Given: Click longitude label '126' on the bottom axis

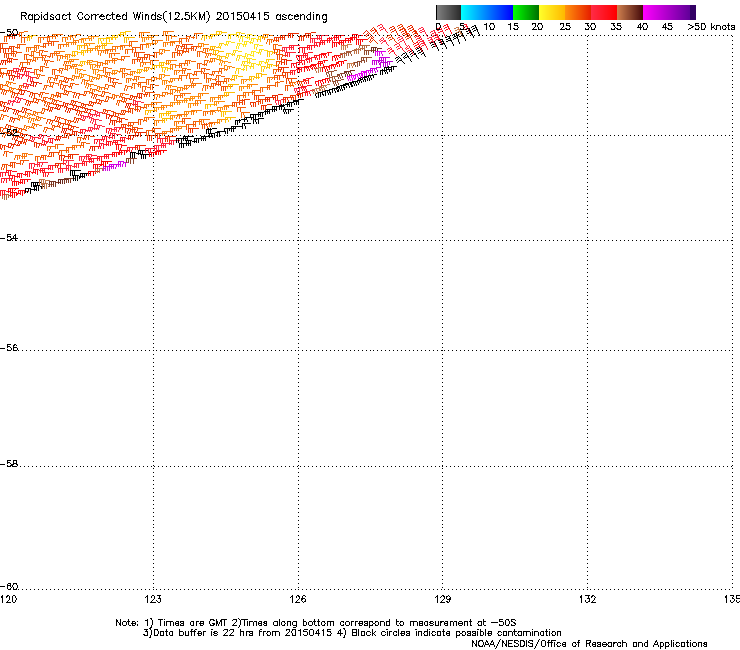Looking at the screenshot, I should 298,599.
